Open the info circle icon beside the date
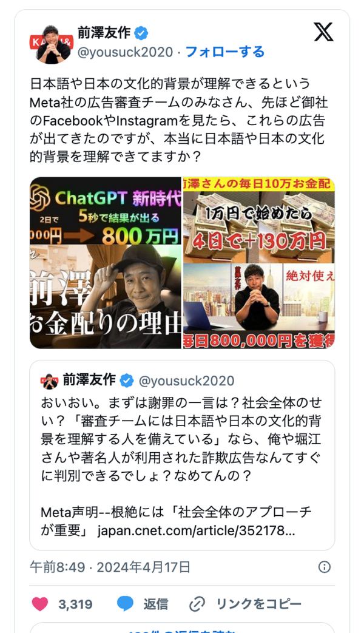The height and width of the screenshot is (633, 364). 325,567
